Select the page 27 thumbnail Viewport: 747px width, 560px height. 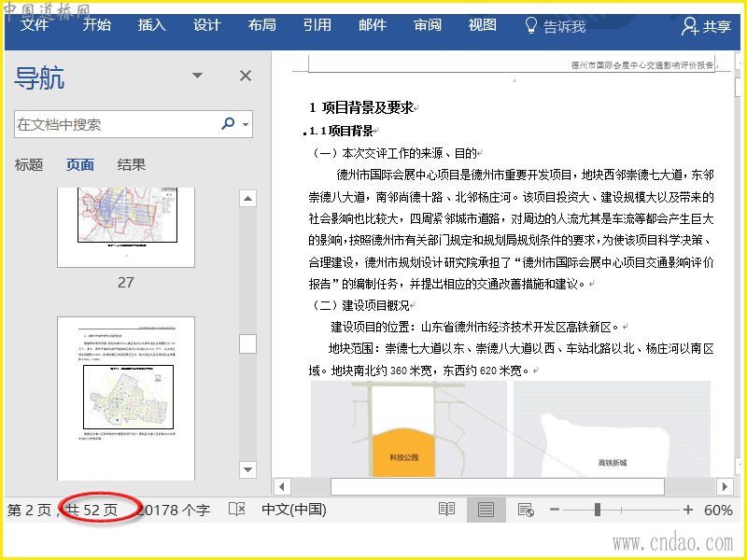coord(126,226)
